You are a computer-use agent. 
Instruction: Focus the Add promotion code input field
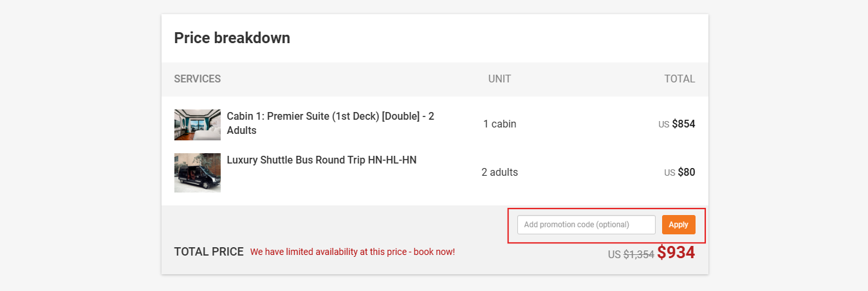586,225
